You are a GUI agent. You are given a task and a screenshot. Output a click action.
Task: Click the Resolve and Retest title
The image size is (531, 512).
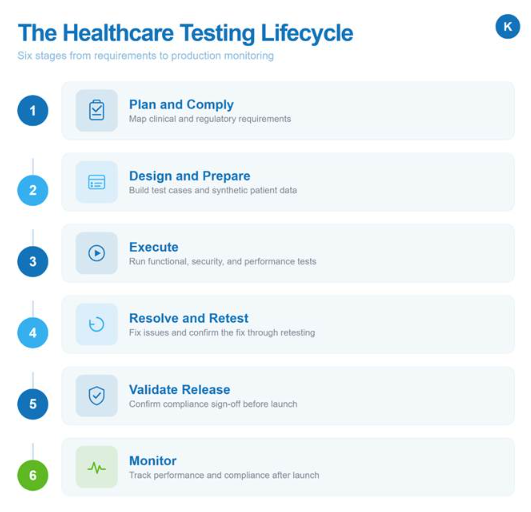point(189,318)
